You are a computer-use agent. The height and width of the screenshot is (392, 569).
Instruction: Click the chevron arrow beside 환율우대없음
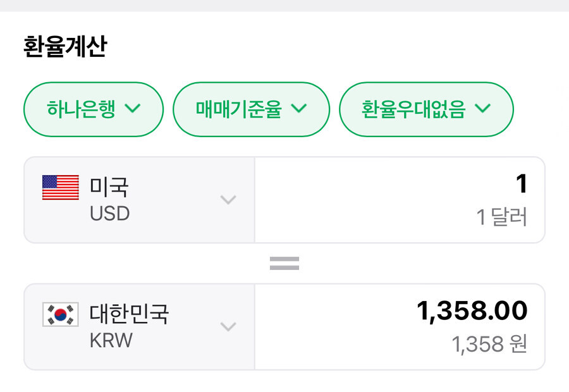point(482,109)
